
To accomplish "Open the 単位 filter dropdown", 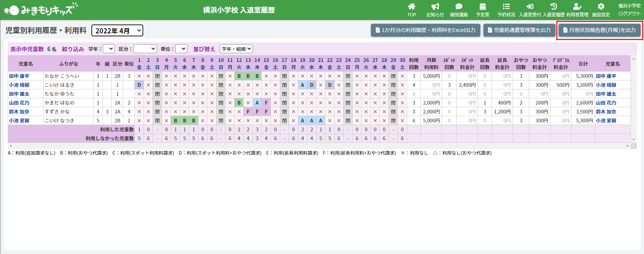I will pos(181,49).
